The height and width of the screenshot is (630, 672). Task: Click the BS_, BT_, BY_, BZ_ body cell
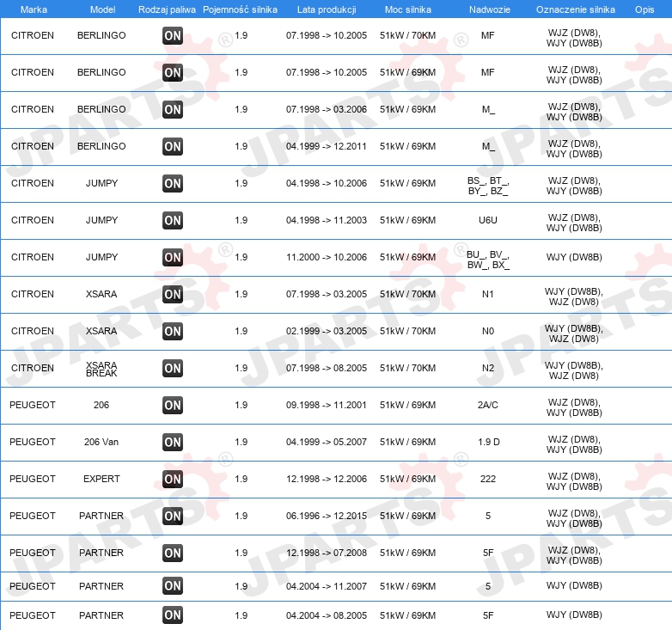point(488,186)
